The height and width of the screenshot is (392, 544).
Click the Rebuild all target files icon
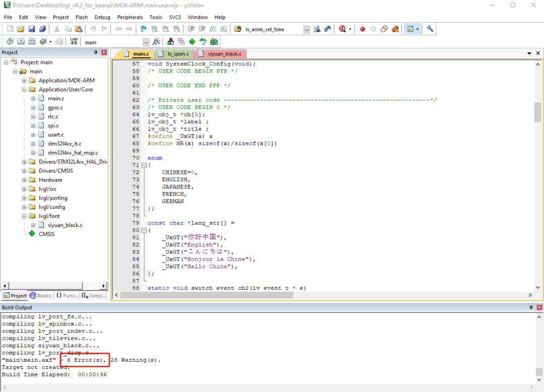coord(32,42)
